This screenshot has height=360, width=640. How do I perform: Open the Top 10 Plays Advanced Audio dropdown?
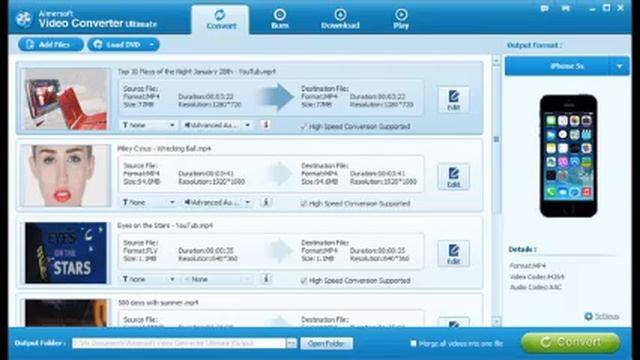pos(217,125)
